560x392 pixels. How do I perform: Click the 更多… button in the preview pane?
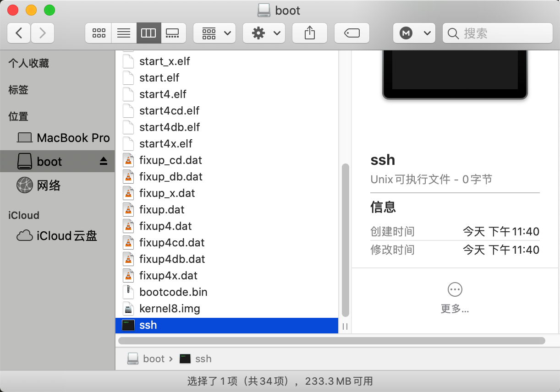pyautogui.click(x=455, y=298)
